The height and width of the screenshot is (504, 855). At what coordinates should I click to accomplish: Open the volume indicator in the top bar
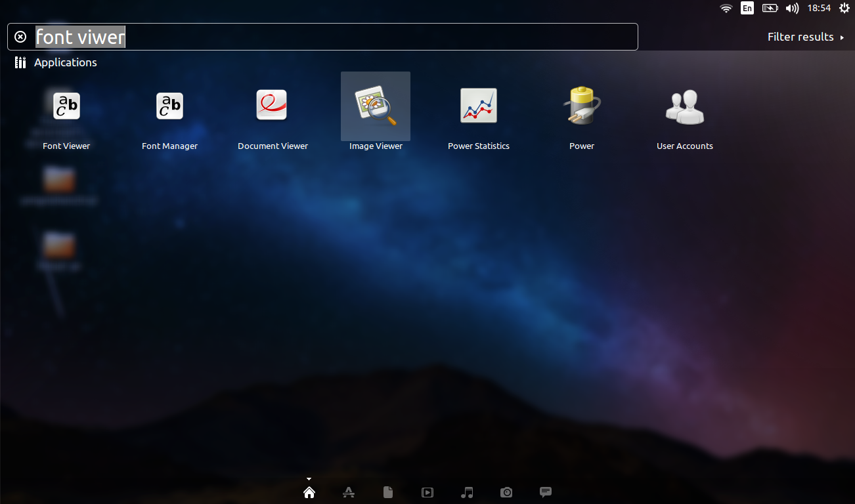pos(792,9)
